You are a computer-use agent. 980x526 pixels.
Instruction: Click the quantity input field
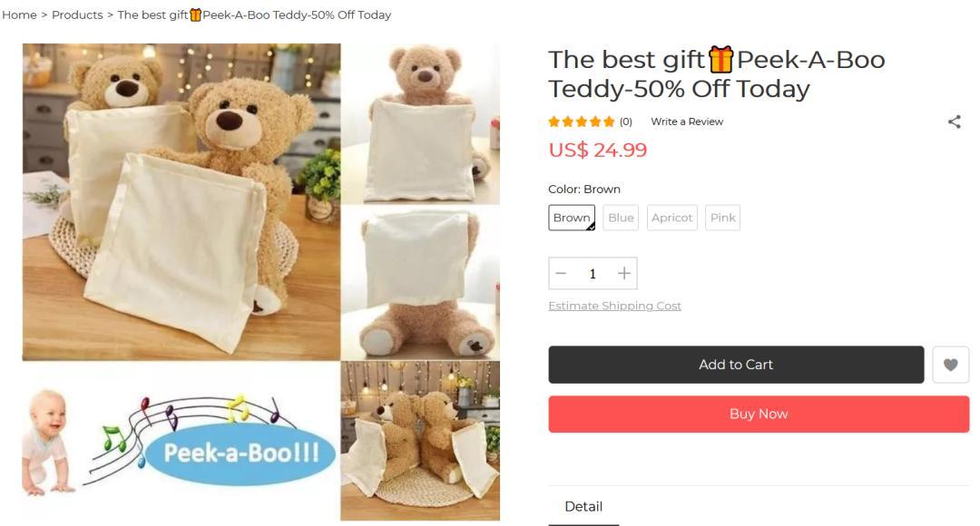[x=593, y=273]
